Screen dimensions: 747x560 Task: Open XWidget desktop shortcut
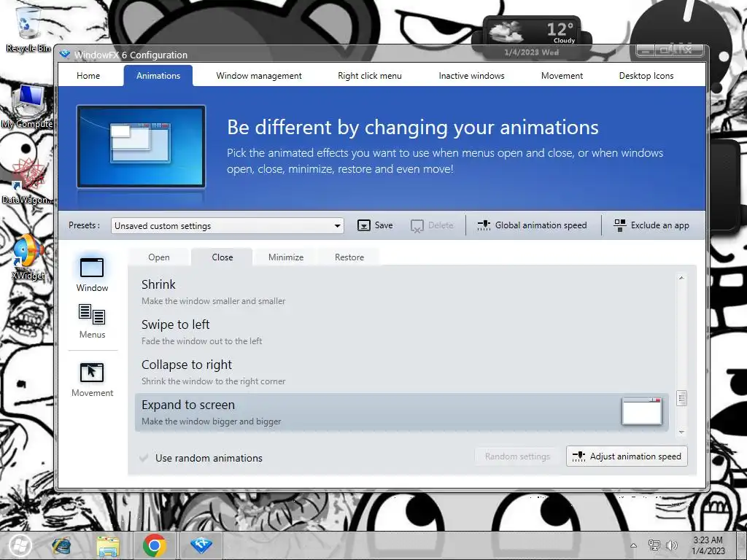click(x=28, y=257)
